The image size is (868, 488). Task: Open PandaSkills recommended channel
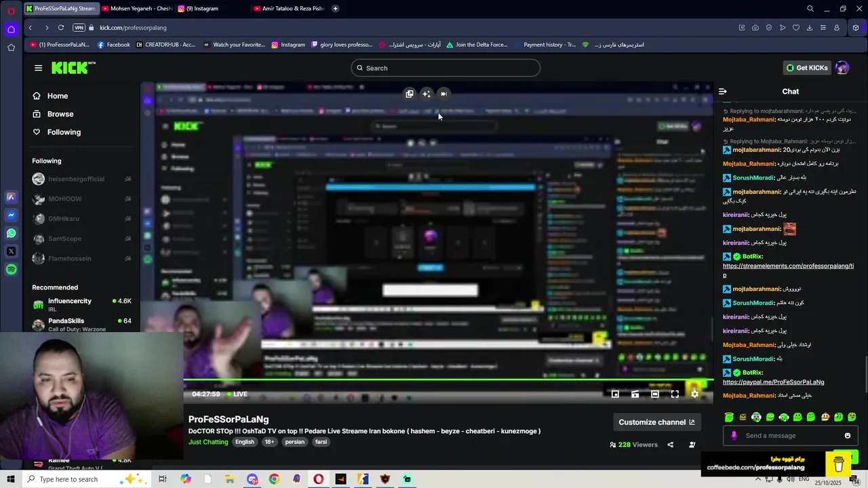[x=81, y=325]
